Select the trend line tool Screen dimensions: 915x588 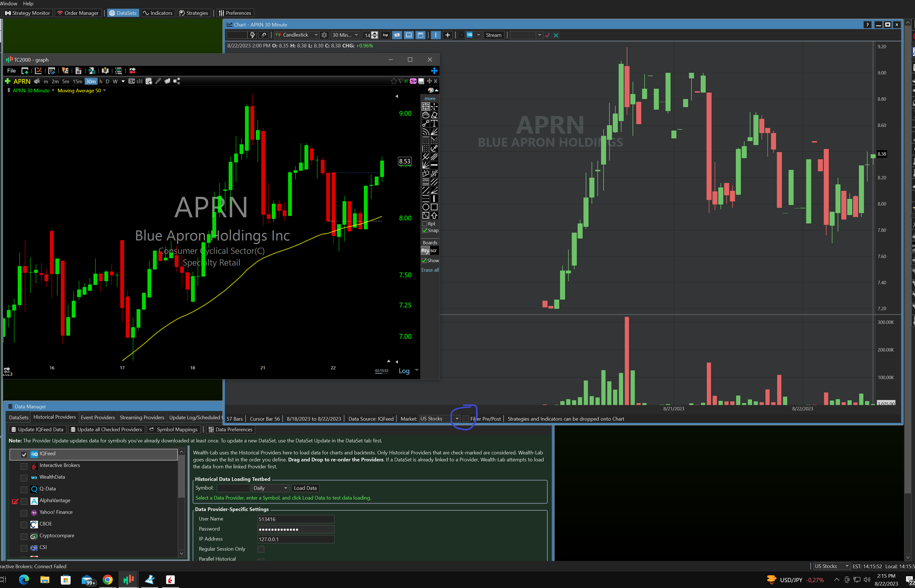click(426, 123)
